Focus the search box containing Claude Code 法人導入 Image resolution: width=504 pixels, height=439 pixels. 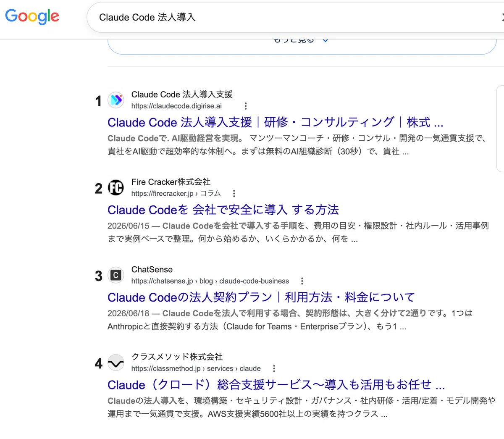tap(295, 17)
